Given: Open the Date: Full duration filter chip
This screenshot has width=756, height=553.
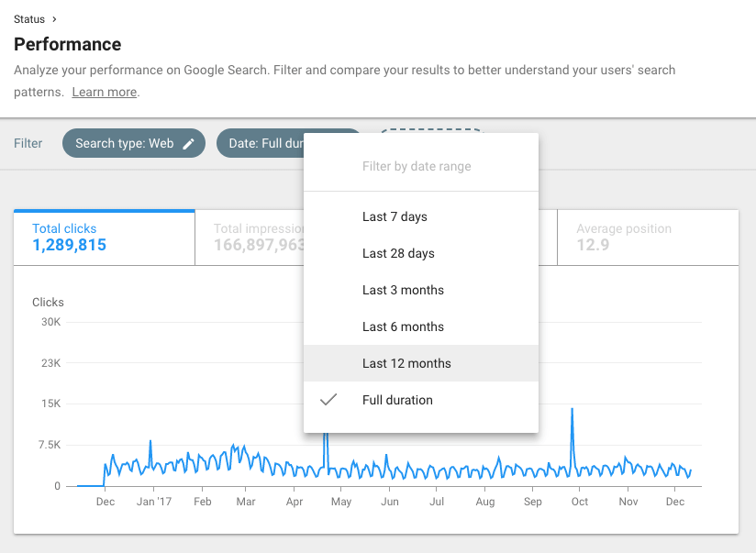Looking at the screenshot, I should 261,143.
